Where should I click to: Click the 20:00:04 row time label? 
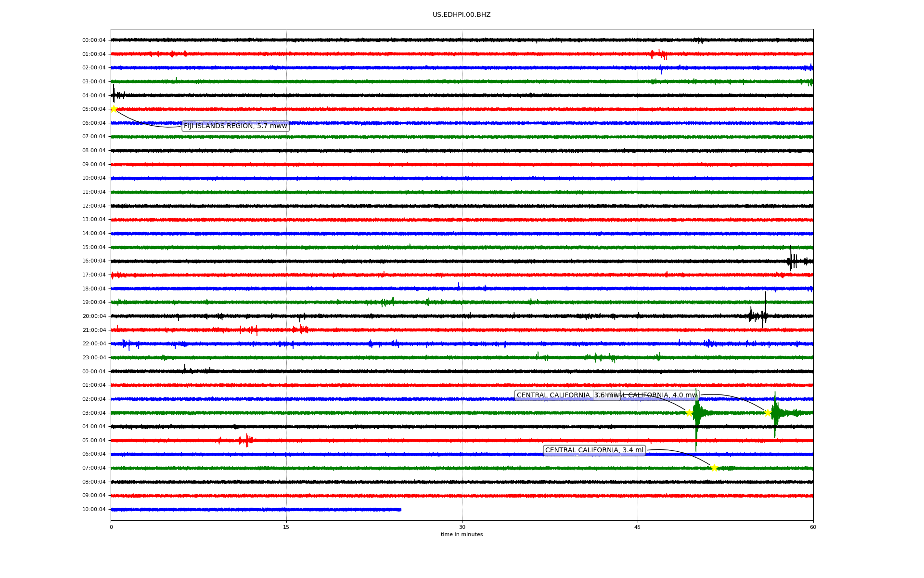pyautogui.click(x=94, y=316)
